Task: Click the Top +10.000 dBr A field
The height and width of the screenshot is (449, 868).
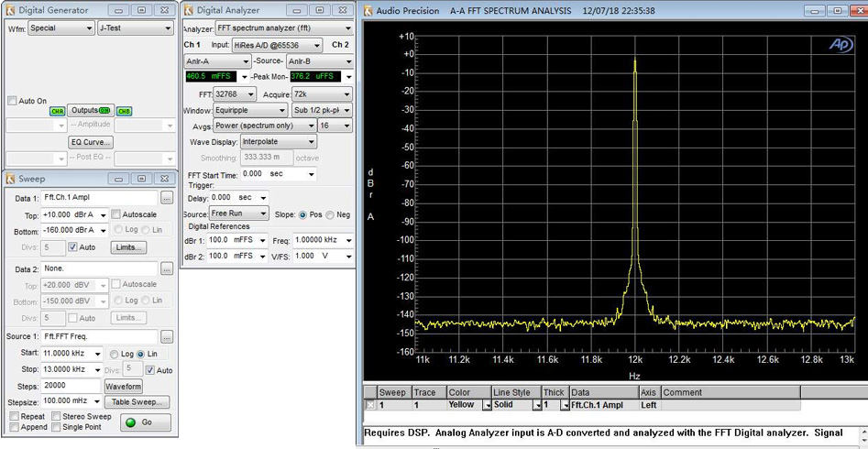Action: 74,214
